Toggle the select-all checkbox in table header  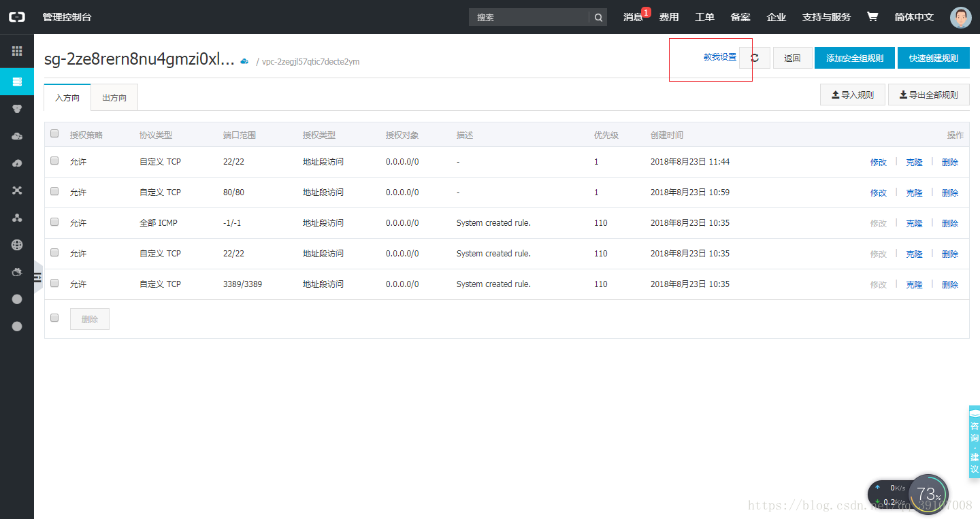pos(54,134)
